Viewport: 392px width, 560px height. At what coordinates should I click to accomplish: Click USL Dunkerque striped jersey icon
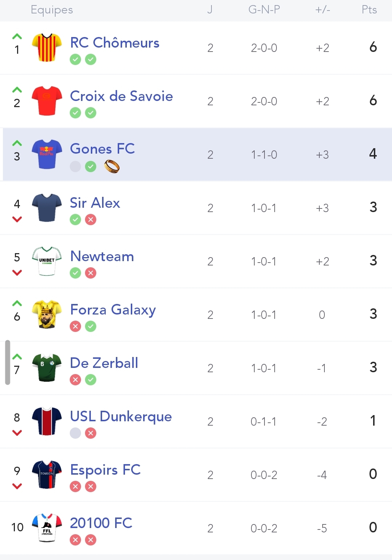[47, 421]
